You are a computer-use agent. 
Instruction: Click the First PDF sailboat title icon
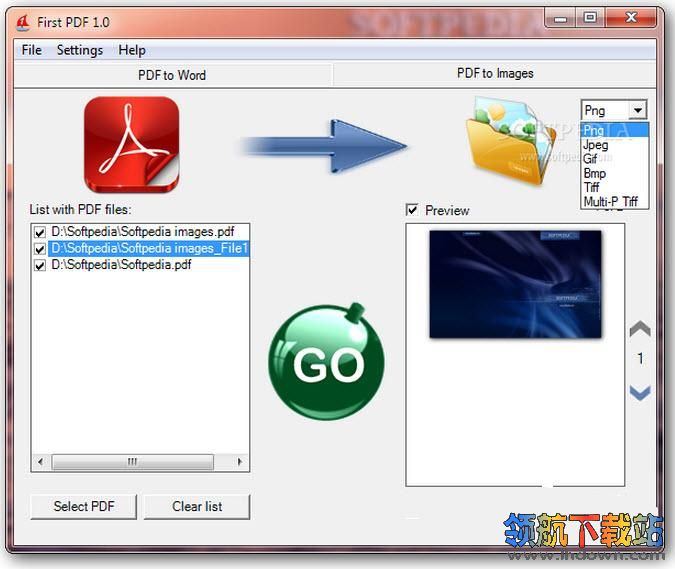(x=22, y=22)
